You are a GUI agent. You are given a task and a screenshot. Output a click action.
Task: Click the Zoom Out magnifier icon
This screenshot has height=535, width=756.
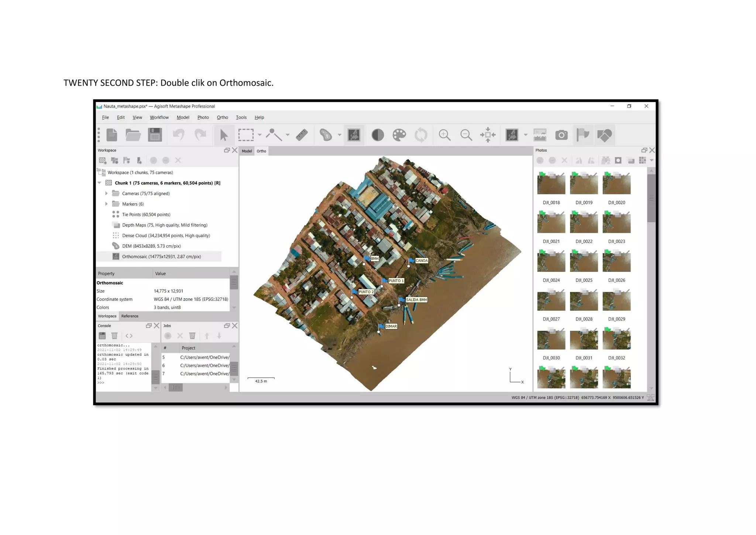(x=466, y=135)
